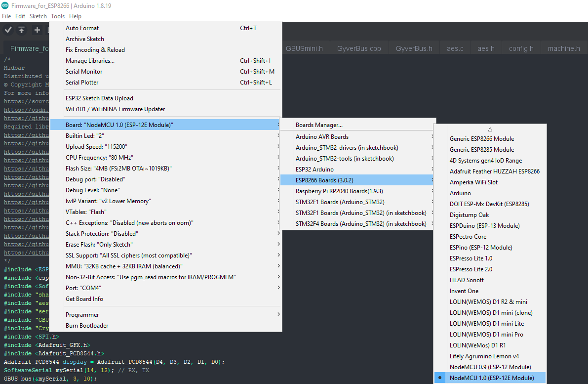Screen dimensions: 588x384
Task: Open the File menu
Action: click(x=6, y=16)
